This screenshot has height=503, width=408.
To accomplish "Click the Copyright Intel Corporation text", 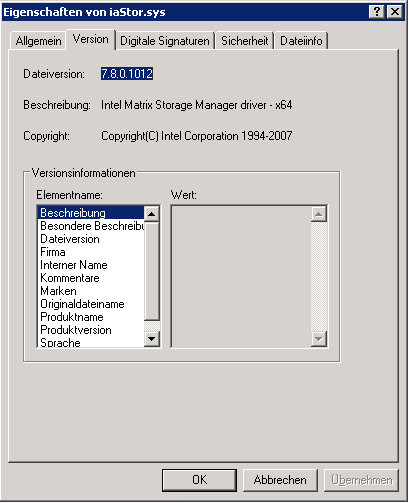I will (x=197, y=136).
